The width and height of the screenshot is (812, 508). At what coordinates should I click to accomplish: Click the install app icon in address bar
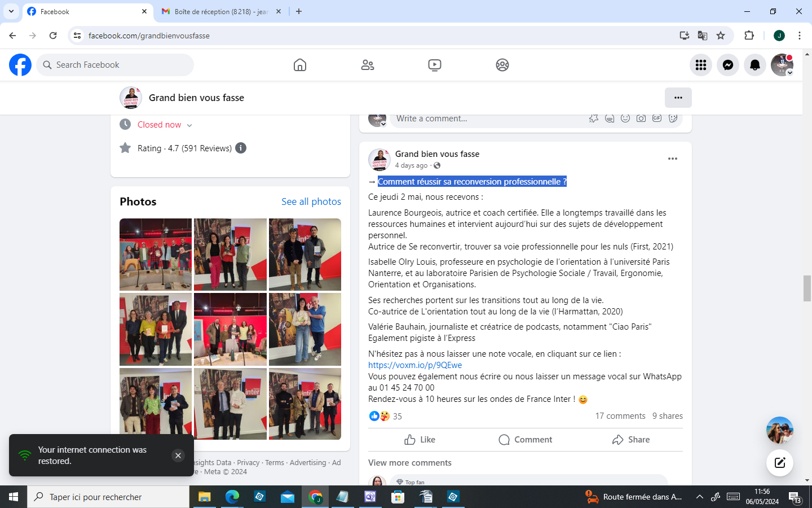(685, 36)
